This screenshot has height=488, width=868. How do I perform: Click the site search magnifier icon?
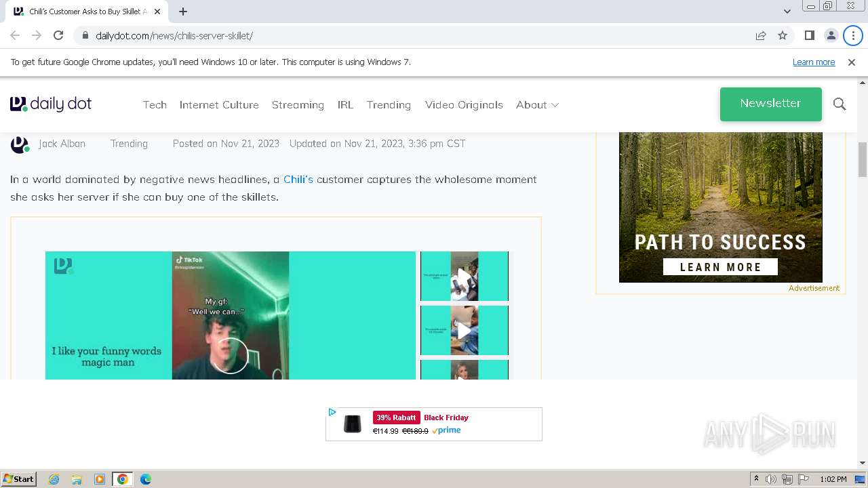click(x=840, y=104)
